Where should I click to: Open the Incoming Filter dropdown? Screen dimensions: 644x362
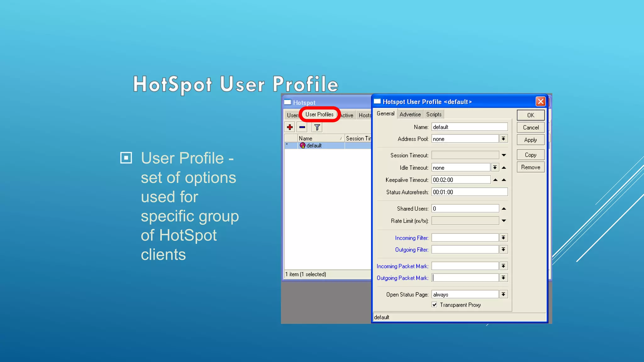point(503,238)
